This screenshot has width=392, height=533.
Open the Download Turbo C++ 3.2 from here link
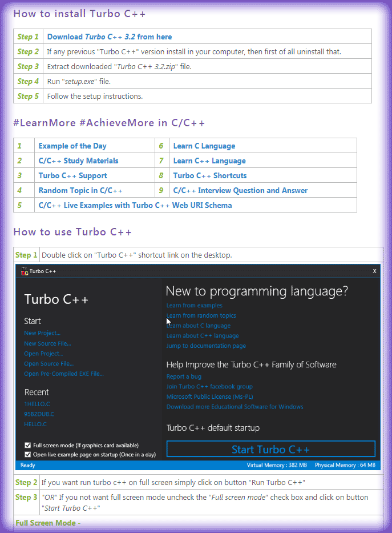click(110, 37)
